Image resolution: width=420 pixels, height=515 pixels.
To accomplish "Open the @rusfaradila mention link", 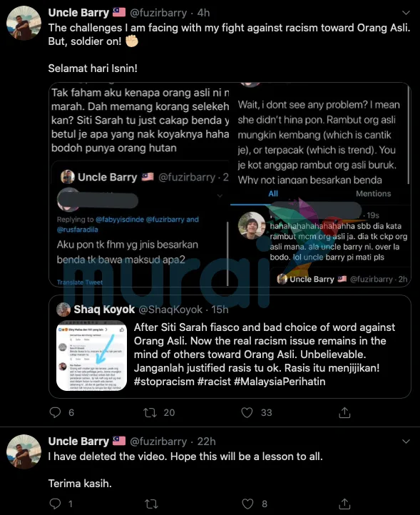I will pos(78,230).
